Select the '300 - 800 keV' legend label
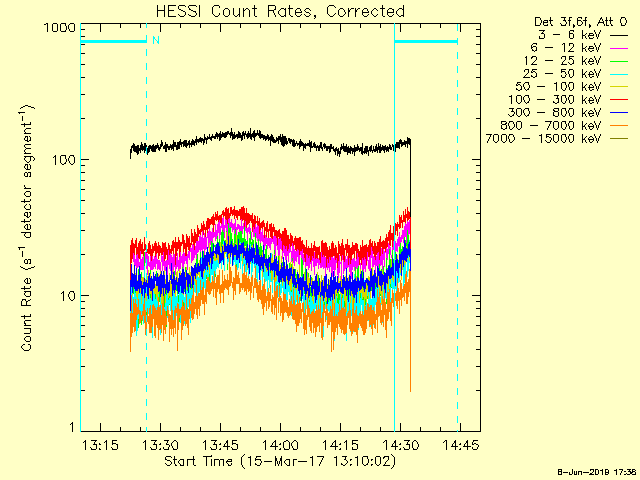This screenshot has height=480, width=640. click(555, 113)
